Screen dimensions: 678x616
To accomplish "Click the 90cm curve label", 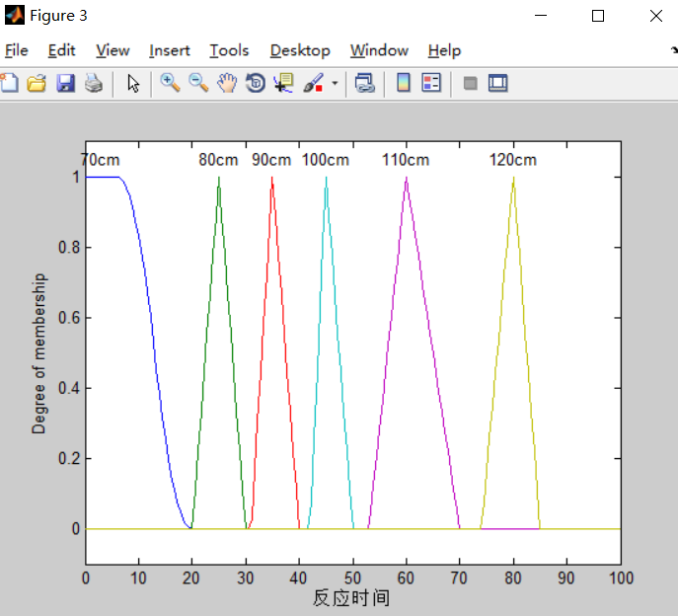I will 271,160.
